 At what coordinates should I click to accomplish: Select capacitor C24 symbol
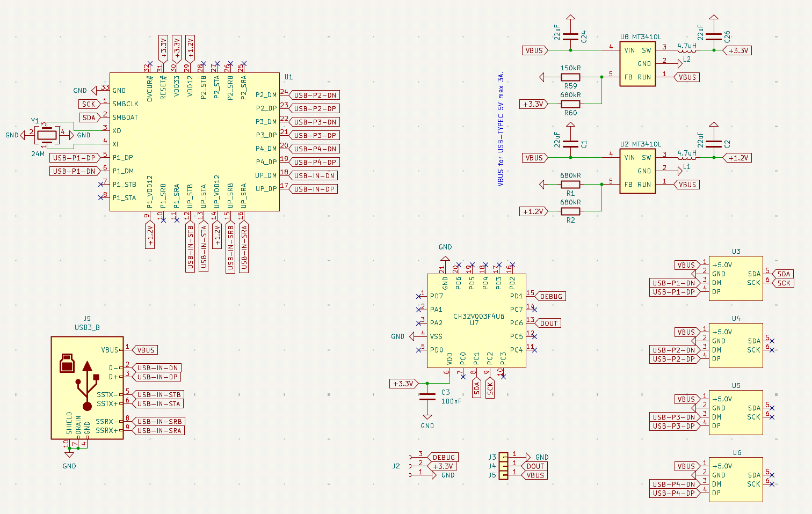point(570,36)
